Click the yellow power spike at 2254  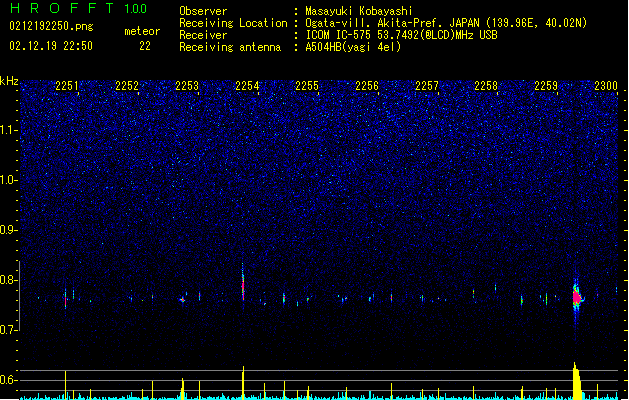pyautogui.click(x=243, y=382)
